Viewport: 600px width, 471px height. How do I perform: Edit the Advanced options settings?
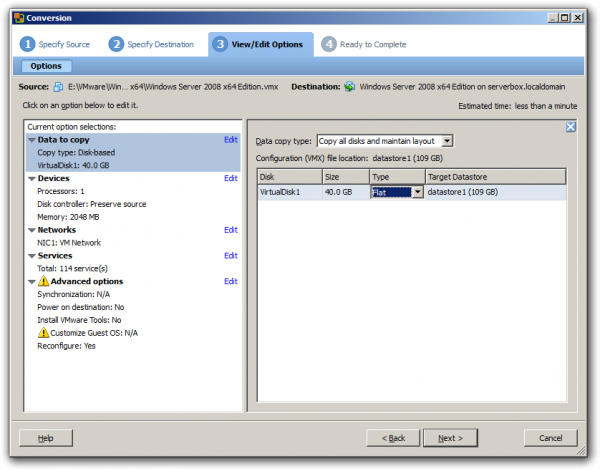point(231,281)
